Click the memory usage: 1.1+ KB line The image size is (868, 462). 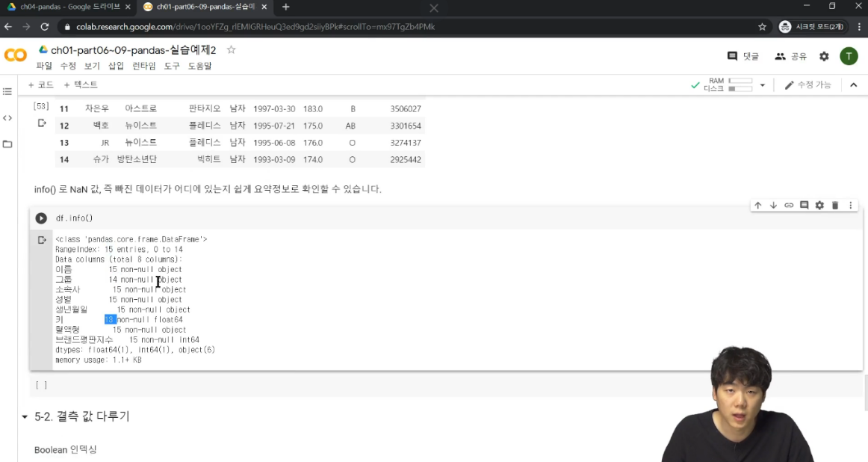point(99,360)
